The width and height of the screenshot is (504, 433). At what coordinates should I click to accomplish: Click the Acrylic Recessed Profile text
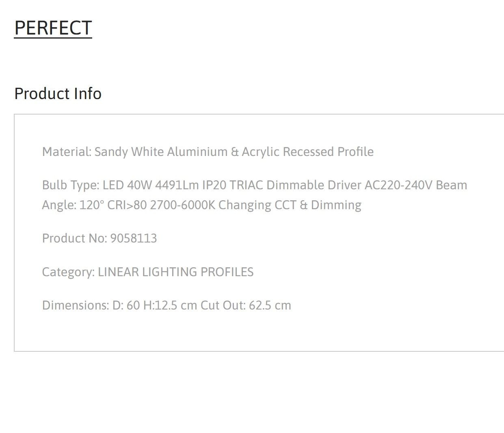[x=307, y=152]
